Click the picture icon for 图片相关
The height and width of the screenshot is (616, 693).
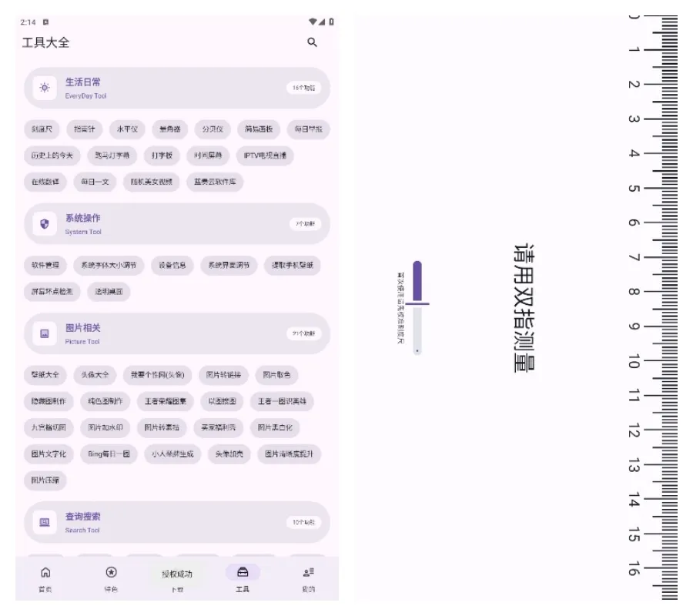click(x=45, y=333)
